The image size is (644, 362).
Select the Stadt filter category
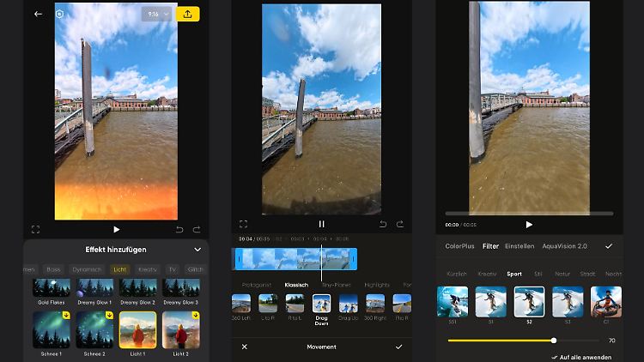point(587,274)
